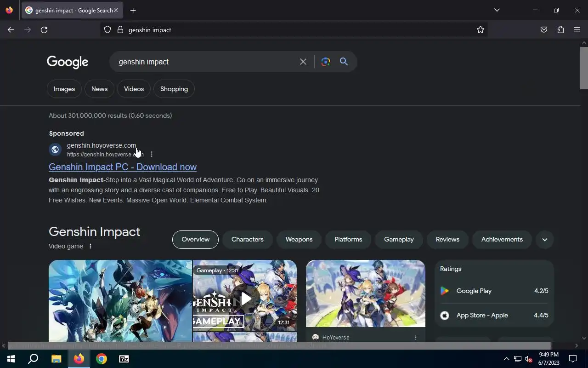Open the Google Play rating 4.2/5
Viewport: 588px width, 368px height.
pyautogui.click(x=494, y=291)
